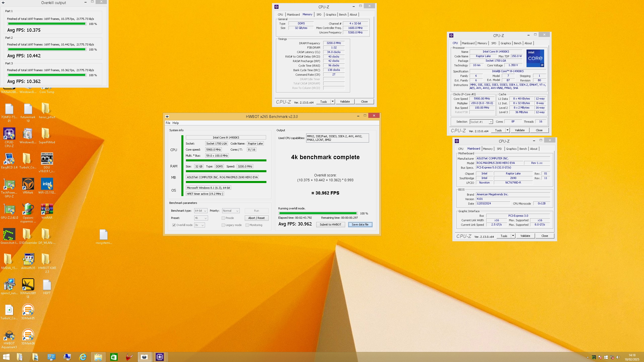Click Validate in CPU-Z Memory window
This screenshot has width=644, height=362.
pyautogui.click(x=345, y=102)
